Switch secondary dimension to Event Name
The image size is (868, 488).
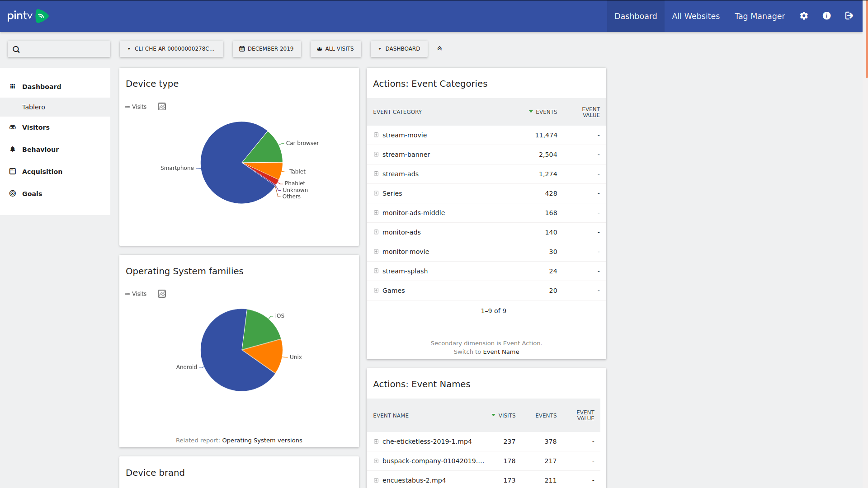[501, 352]
